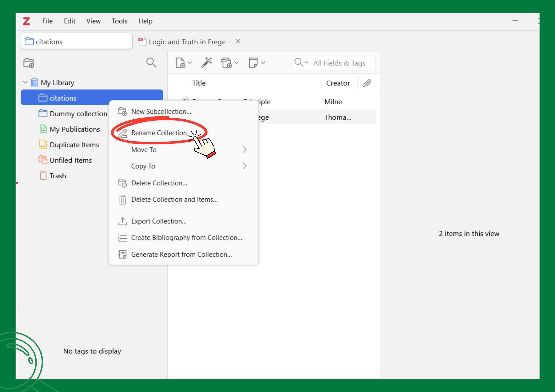Image resolution: width=555 pixels, height=392 pixels.
Task: Open the Edit menu
Action: click(x=69, y=21)
